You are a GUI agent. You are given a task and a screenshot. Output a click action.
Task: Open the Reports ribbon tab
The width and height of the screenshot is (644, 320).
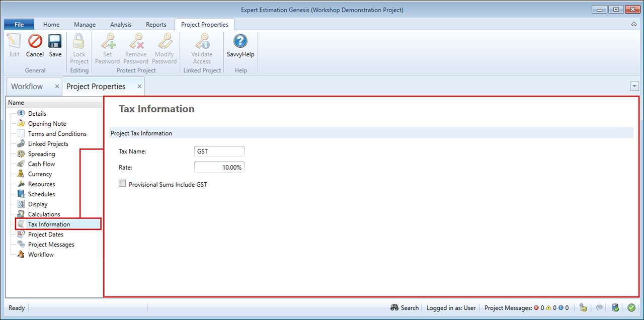[x=156, y=24]
